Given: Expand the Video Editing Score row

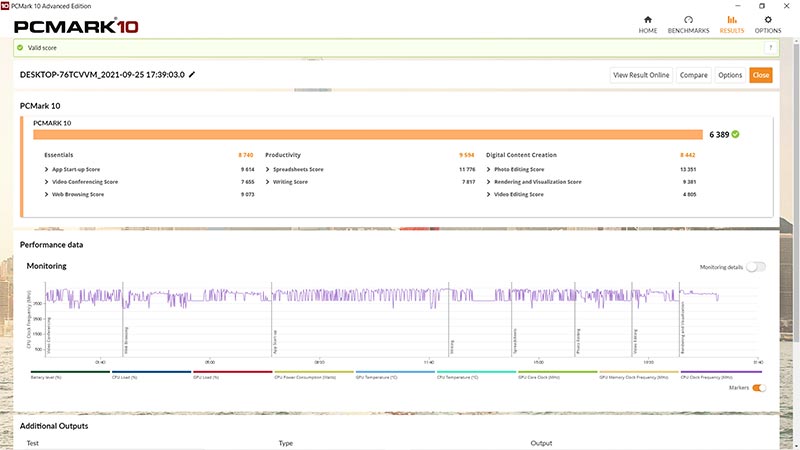Looking at the screenshot, I should point(488,194).
